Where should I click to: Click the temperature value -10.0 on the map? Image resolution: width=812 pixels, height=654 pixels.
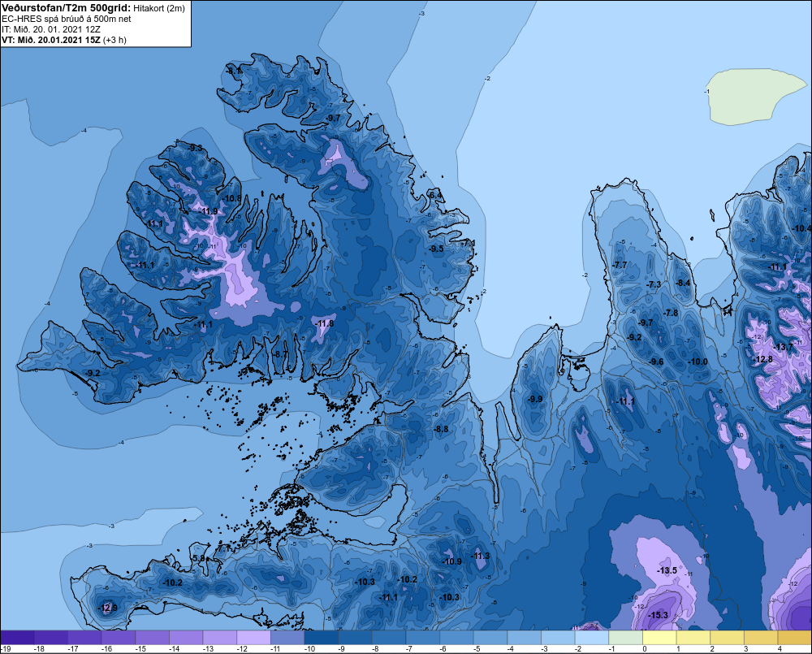click(x=698, y=362)
